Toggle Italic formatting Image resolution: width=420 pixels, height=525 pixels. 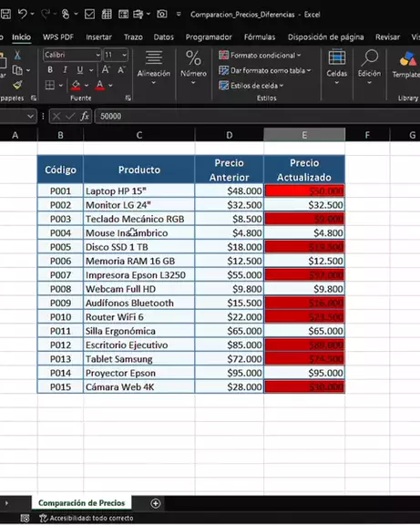click(x=65, y=69)
